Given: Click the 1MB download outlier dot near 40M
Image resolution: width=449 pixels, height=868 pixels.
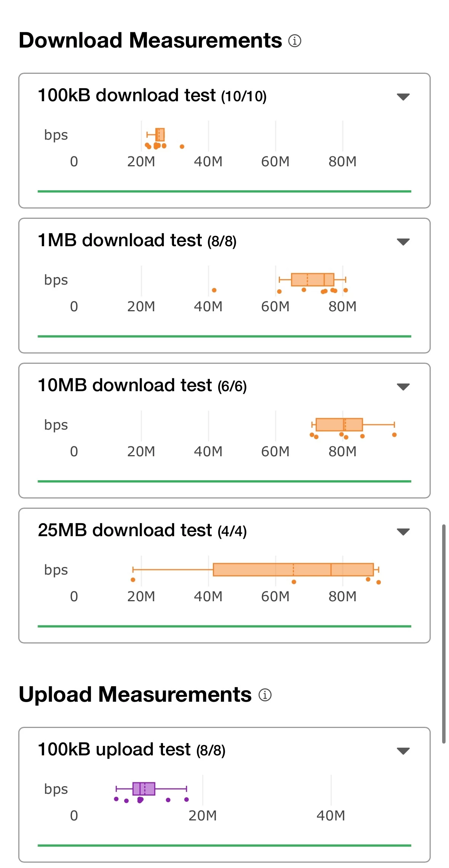Looking at the screenshot, I should (x=214, y=290).
